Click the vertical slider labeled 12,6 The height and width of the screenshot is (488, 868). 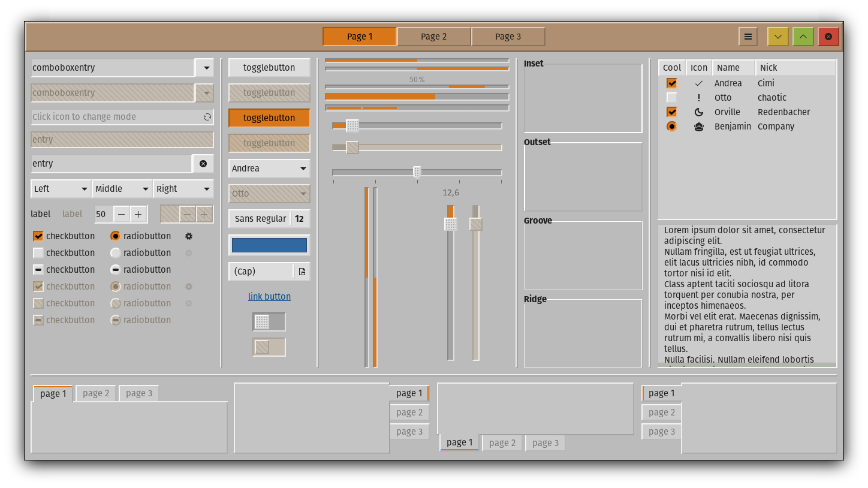451,283
